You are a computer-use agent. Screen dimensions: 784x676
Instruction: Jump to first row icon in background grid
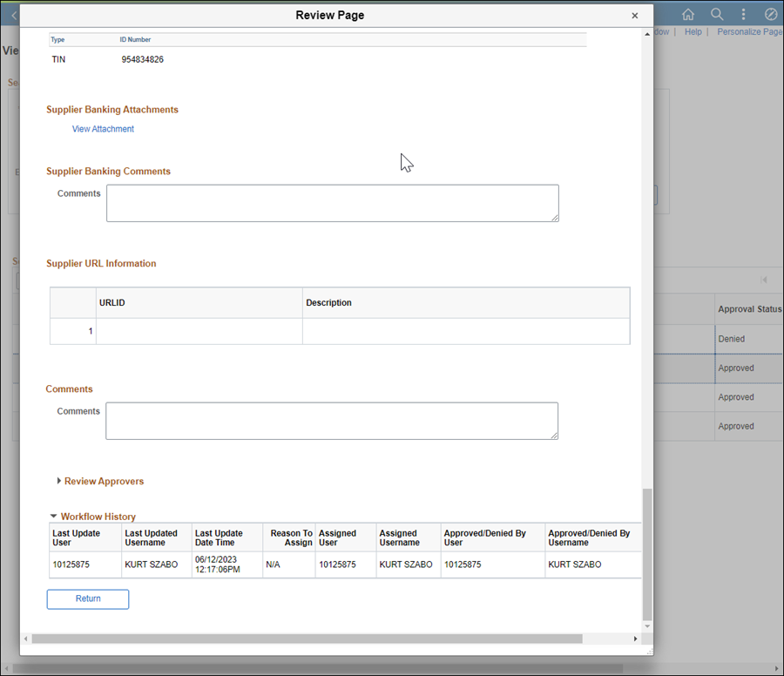pos(763,280)
